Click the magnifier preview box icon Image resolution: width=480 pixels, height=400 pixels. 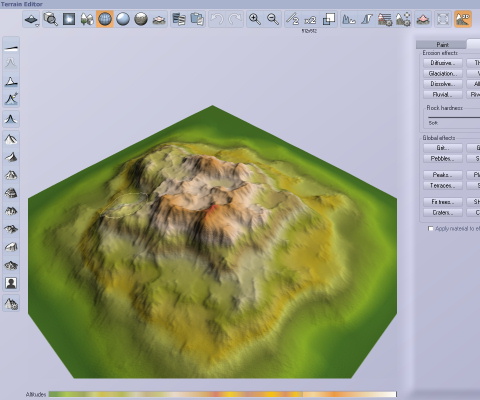(51, 19)
